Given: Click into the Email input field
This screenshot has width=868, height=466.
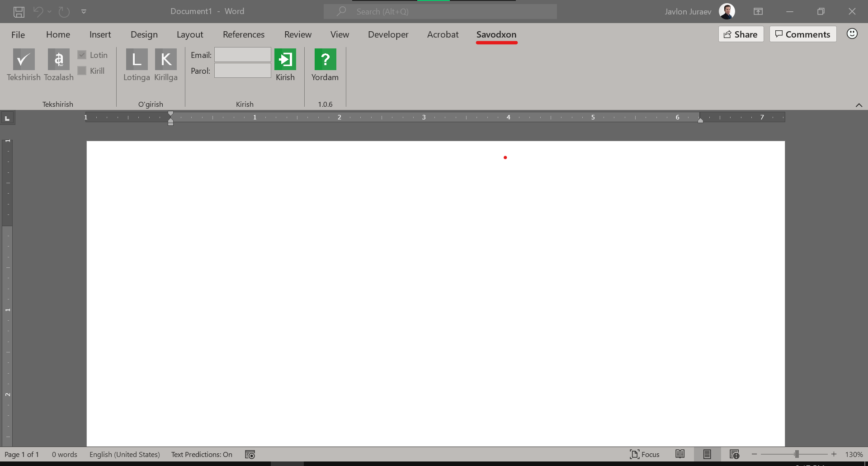Looking at the screenshot, I should click(x=243, y=55).
